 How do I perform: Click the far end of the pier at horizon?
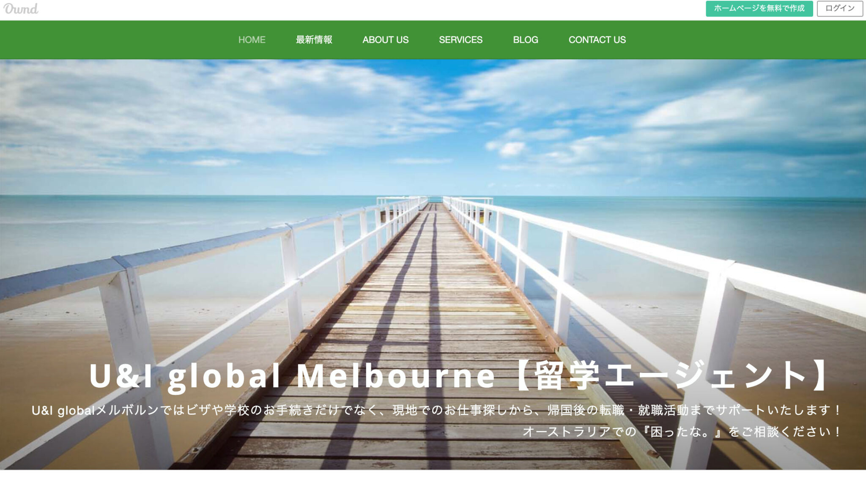coord(435,202)
